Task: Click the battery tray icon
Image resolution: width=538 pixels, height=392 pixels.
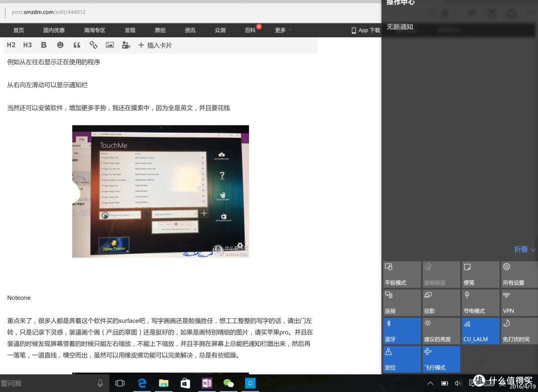Action: 444,384
